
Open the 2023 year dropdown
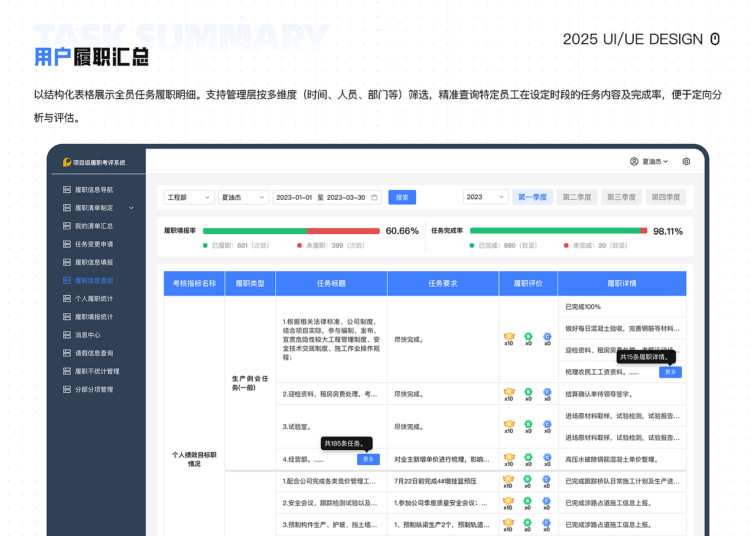coord(486,197)
